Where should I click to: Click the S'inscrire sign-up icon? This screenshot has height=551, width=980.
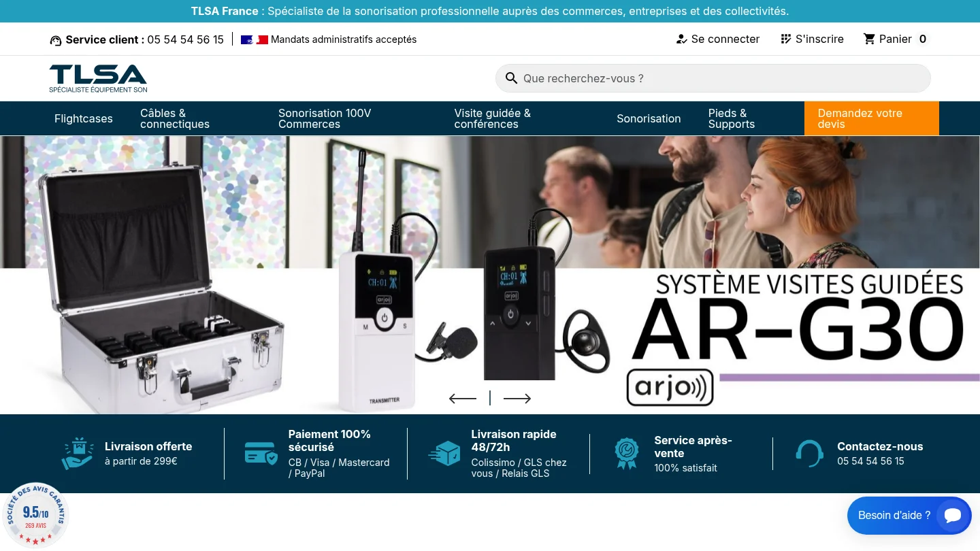click(x=786, y=39)
